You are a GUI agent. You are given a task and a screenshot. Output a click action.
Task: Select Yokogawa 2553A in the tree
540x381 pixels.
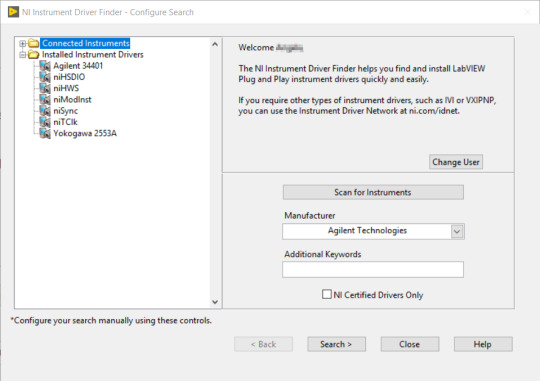[x=85, y=133]
